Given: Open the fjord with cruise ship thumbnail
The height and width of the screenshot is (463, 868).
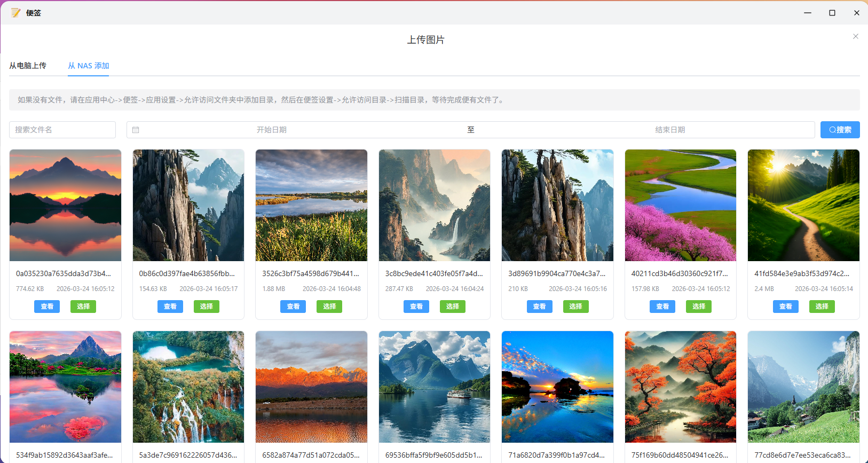Looking at the screenshot, I should pos(435,387).
